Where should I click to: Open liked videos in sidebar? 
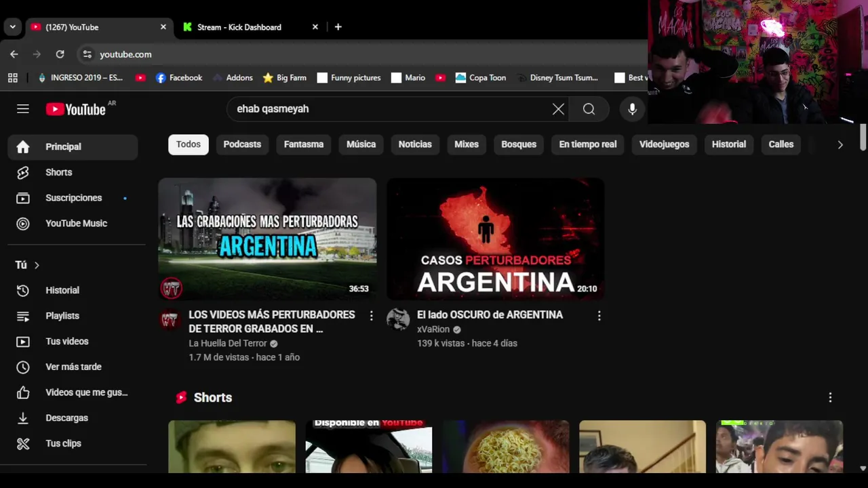click(x=73, y=392)
